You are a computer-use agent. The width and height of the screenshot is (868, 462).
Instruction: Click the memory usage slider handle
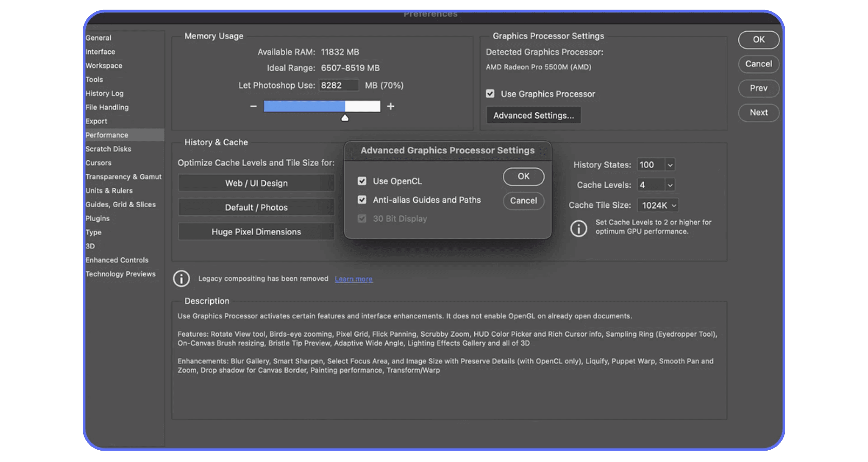[x=345, y=118]
